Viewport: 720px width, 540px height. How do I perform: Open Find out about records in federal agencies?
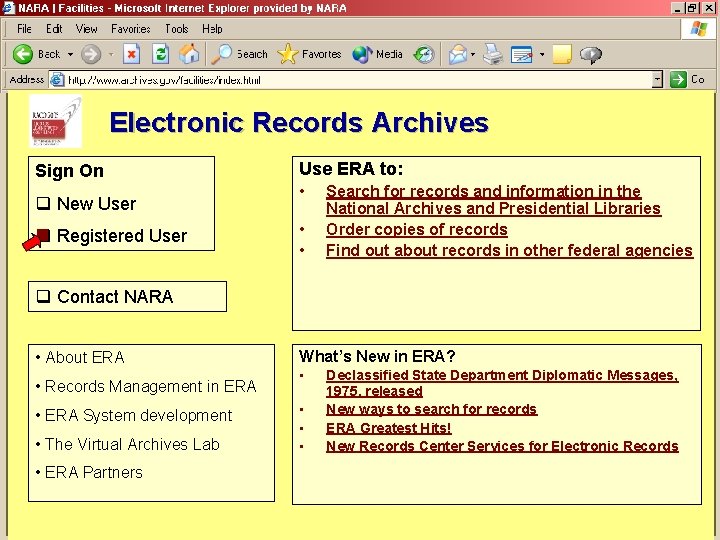point(509,250)
